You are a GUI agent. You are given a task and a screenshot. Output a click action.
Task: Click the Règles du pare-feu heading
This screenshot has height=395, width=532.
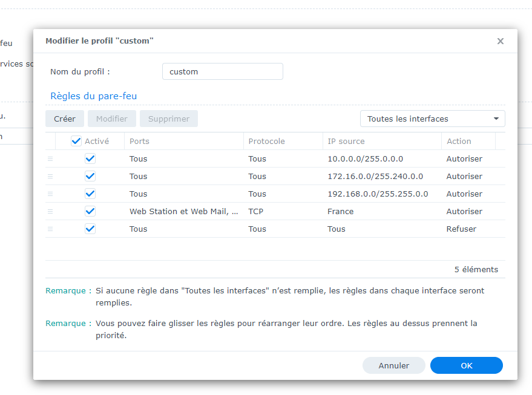point(93,96)
